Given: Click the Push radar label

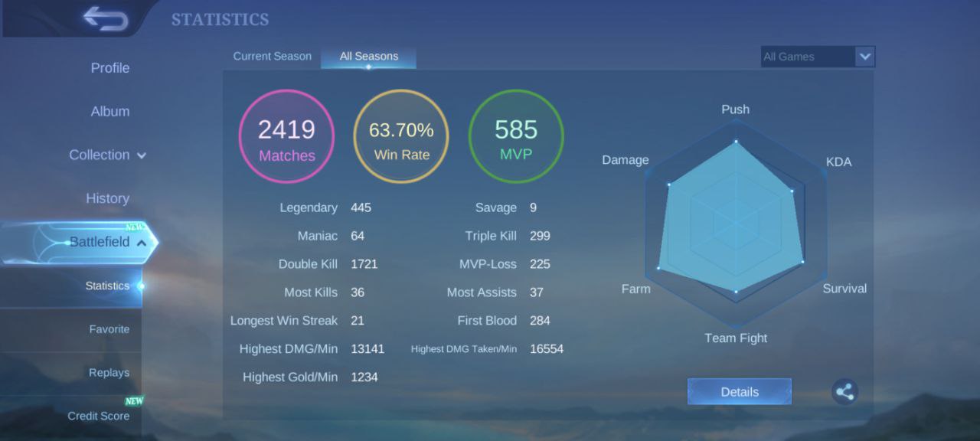Looking at the screenshot, I should coord(736,109).
